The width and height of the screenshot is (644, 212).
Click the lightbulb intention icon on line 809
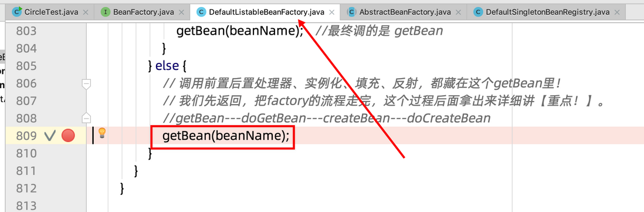(x=102, y=133)
